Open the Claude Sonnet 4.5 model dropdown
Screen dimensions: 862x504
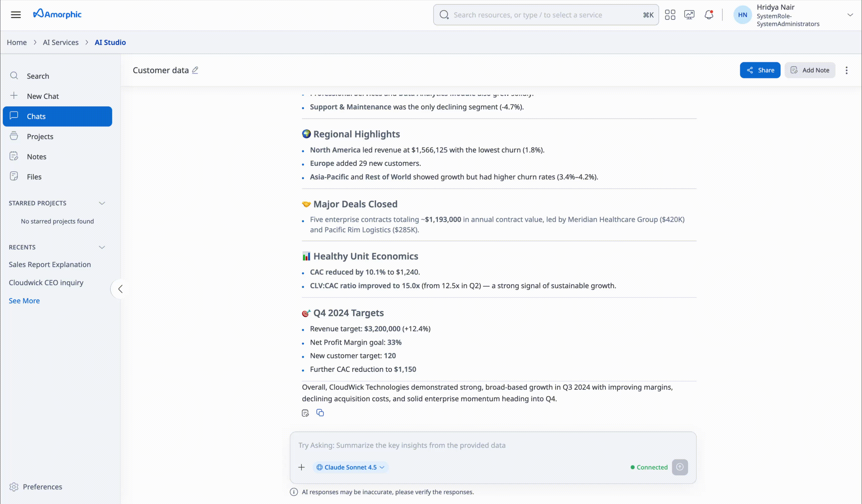pos(350,467)
